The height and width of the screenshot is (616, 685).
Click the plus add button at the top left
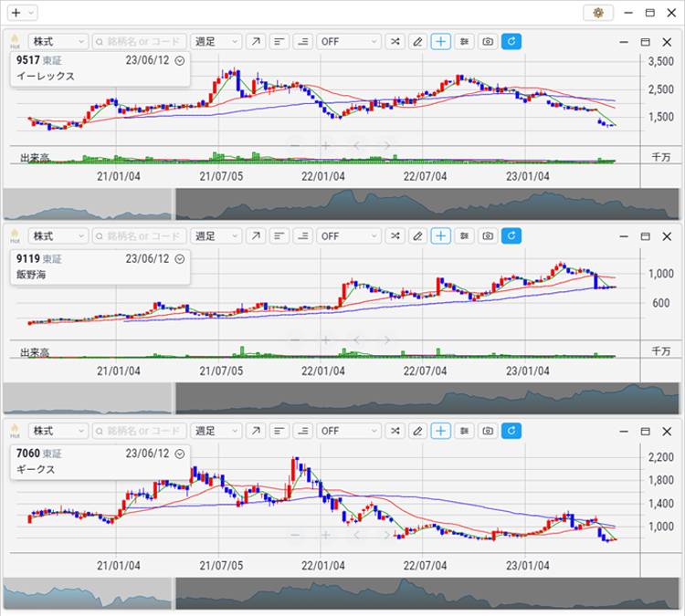(15, 13)
